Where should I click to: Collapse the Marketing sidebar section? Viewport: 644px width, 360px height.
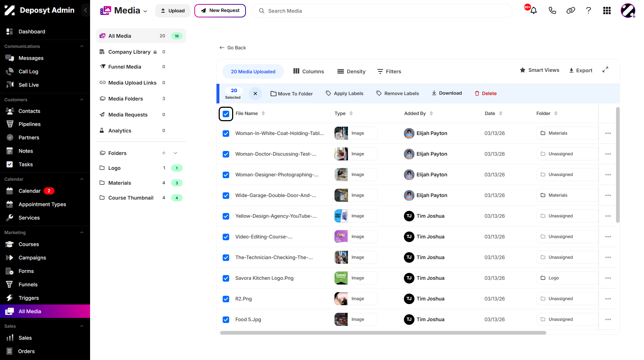coord(82,233)
